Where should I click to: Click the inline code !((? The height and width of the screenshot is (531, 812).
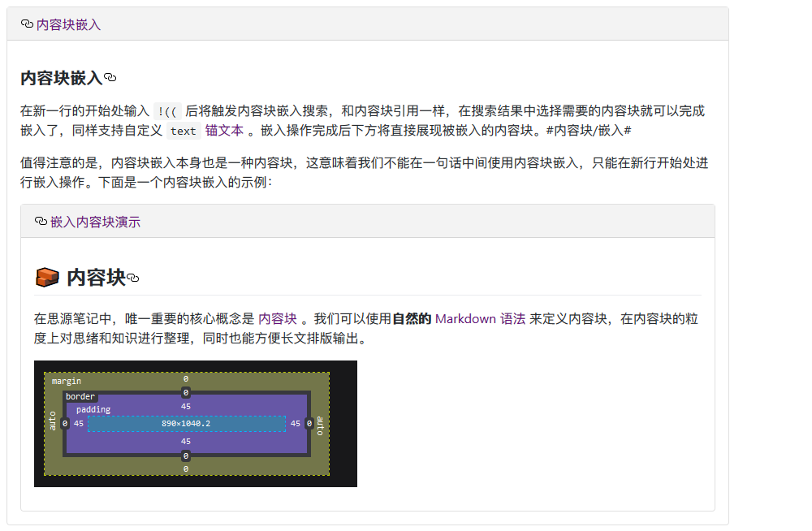[167, 111]
